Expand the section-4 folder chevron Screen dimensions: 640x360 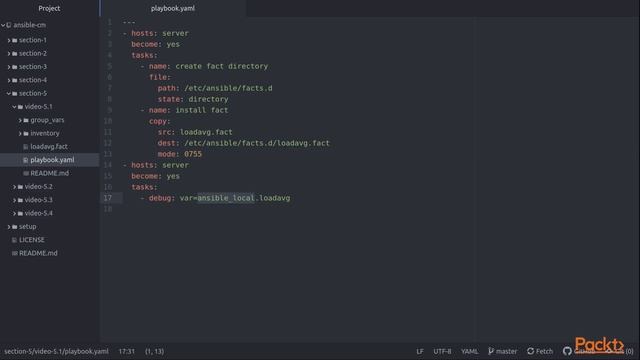coord(9,80)
